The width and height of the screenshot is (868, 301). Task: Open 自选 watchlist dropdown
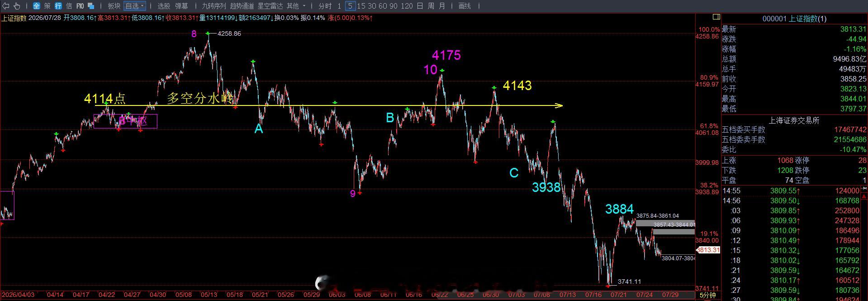click(x=135, y=6)
